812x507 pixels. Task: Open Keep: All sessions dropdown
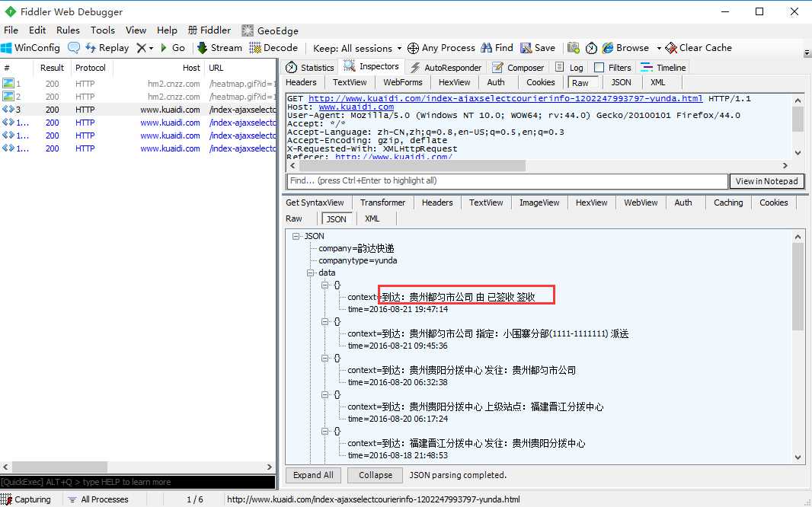357,48
